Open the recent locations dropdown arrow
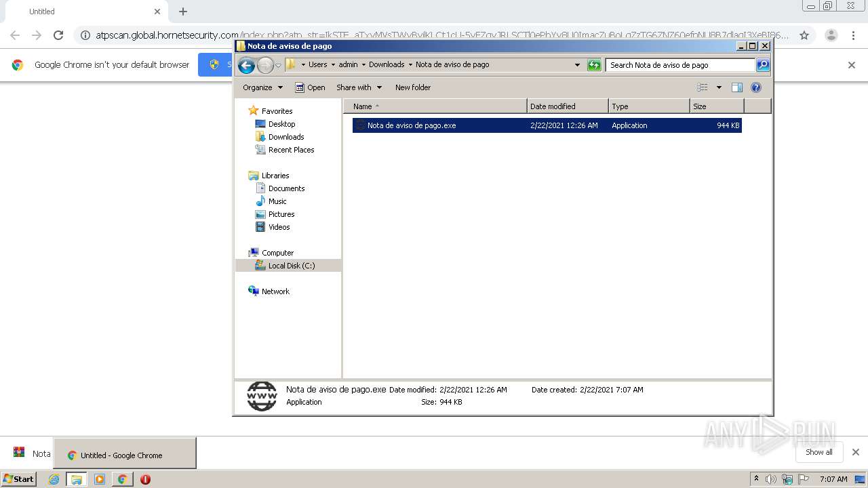 pyautogui.click(x=278, y=66)
